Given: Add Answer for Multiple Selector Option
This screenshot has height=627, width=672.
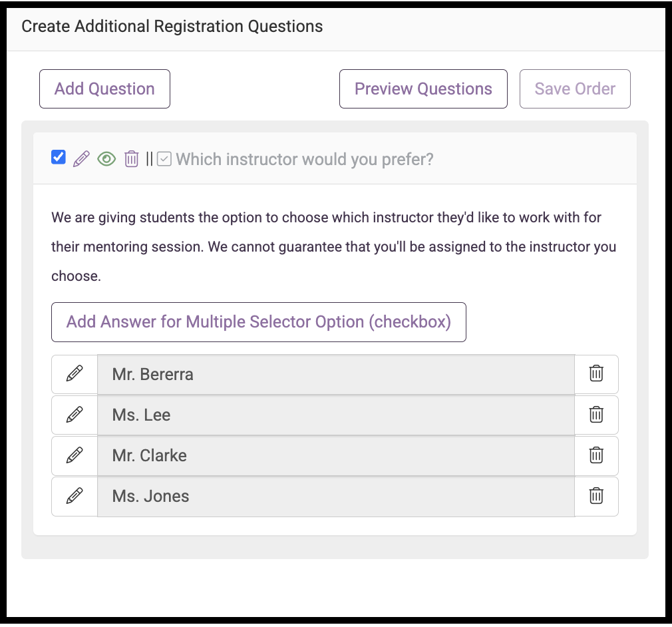Looking at the screenshot, I should 259,322.
